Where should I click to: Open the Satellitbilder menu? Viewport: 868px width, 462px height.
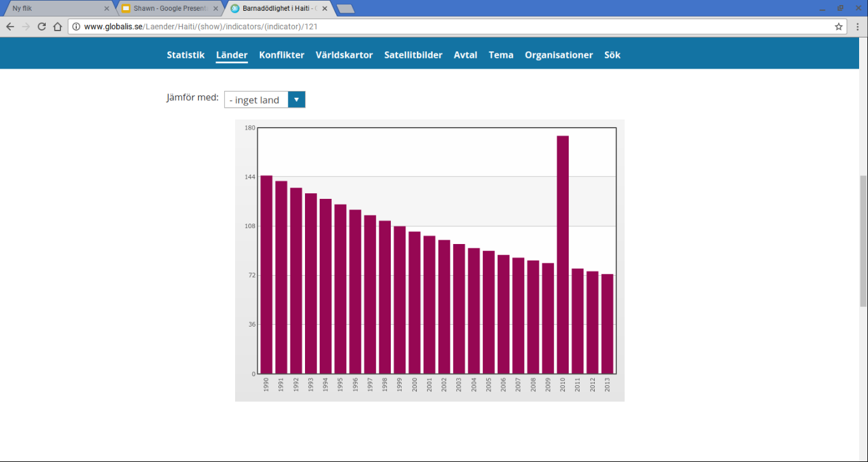pyautogui.click(x=413, y=55)
